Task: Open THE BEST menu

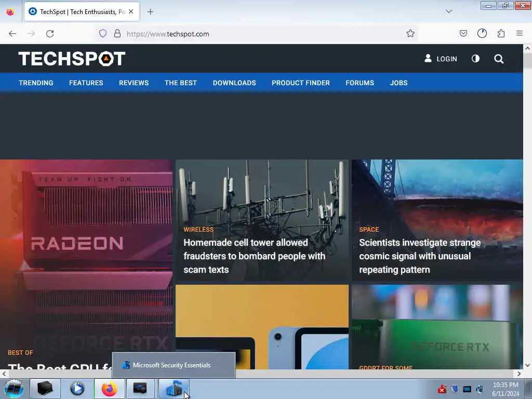Action: click(x=180, y=83)
